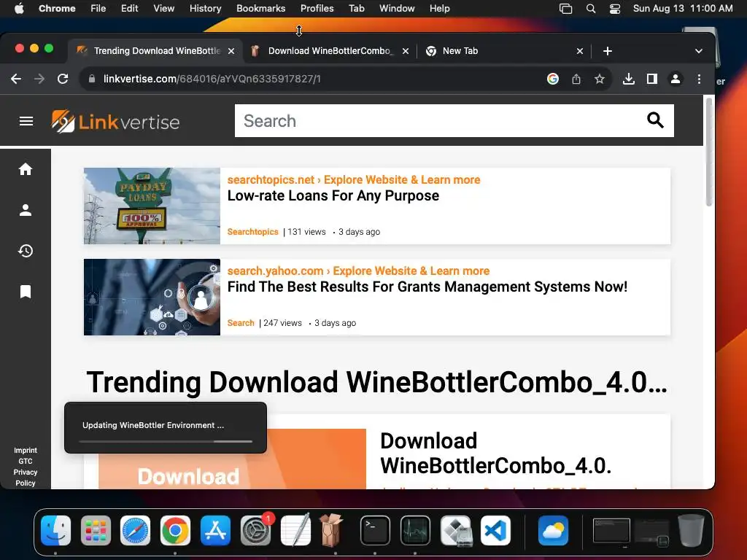Toggle Chrome side panel
Screen dimensions: 747x560
[x=651, y=79]
